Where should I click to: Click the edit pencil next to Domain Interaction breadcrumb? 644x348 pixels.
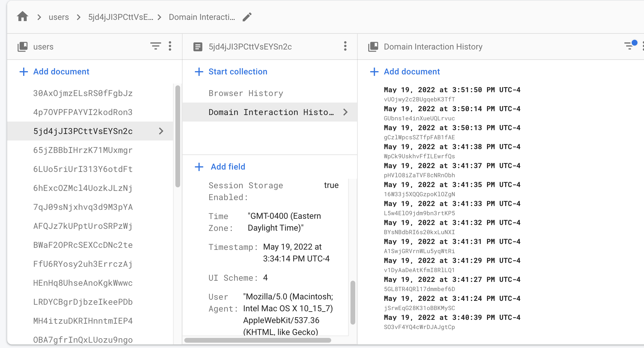coord(247,17)
